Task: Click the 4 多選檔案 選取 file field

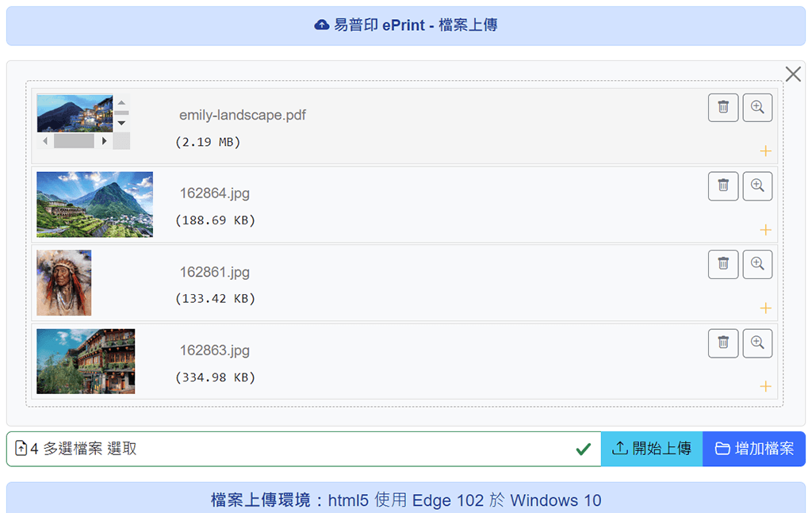Action: (301, 449)
